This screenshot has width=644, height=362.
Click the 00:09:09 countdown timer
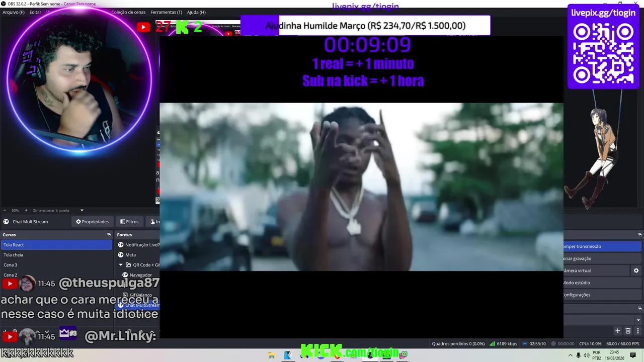367,45
